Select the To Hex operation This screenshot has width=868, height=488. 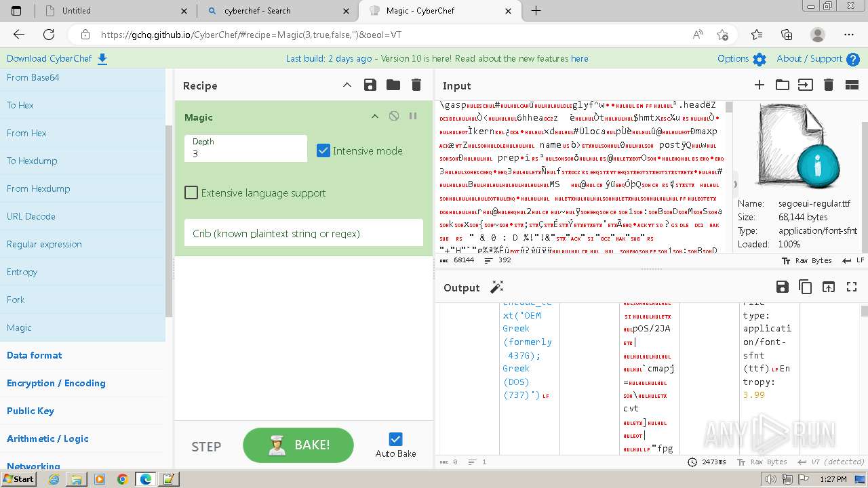click(83, 105)
